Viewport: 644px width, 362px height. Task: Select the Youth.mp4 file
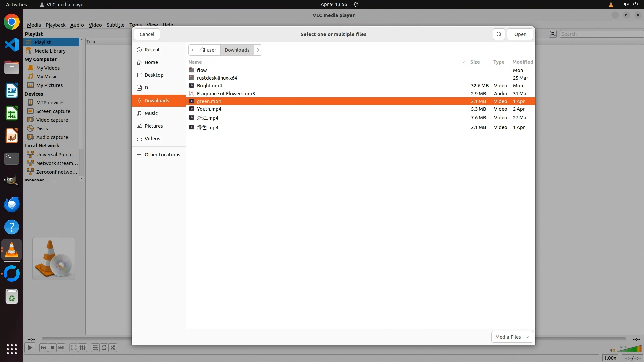point(209,109)
